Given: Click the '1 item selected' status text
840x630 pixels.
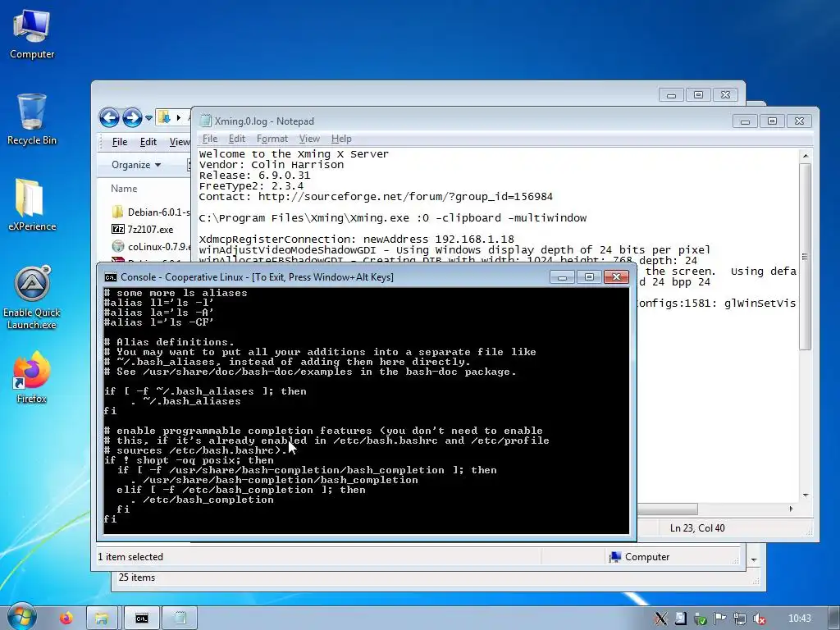Looking at the screenshot, I should pos(130,557).
